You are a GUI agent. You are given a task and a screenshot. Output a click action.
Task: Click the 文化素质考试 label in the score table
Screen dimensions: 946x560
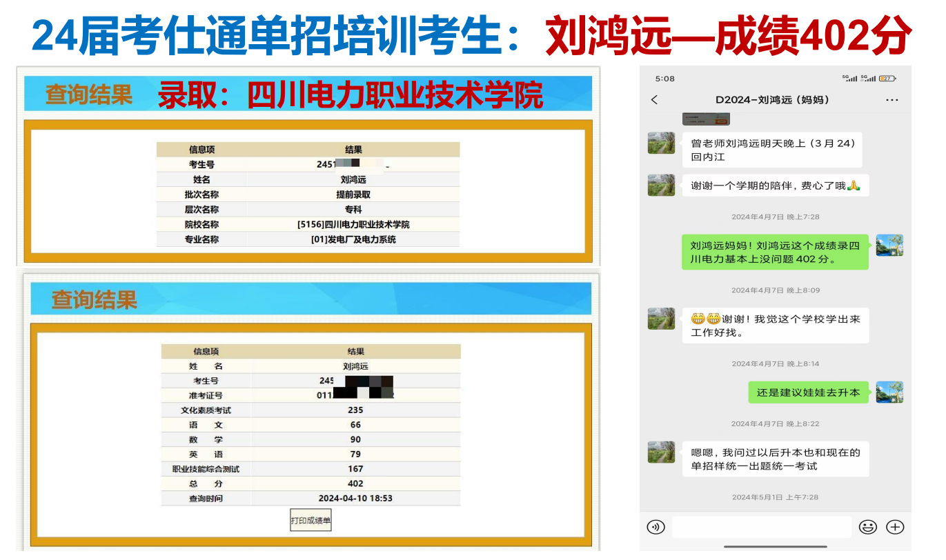[x=206, y=410]
